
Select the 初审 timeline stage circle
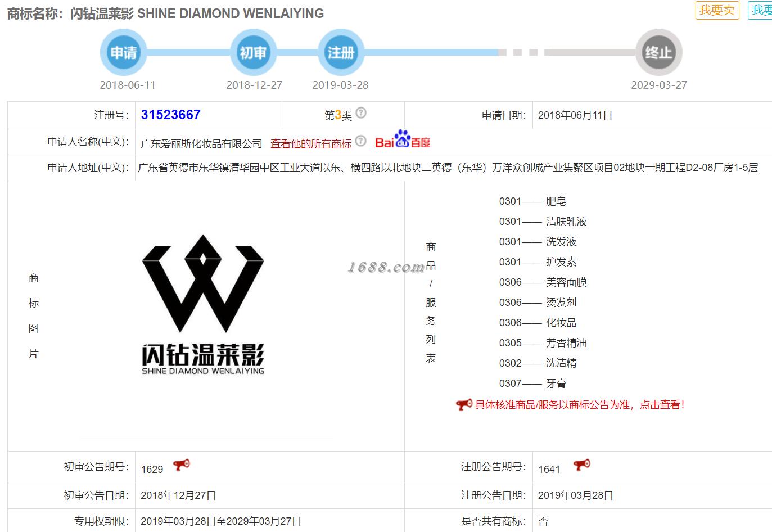point(253,52)
